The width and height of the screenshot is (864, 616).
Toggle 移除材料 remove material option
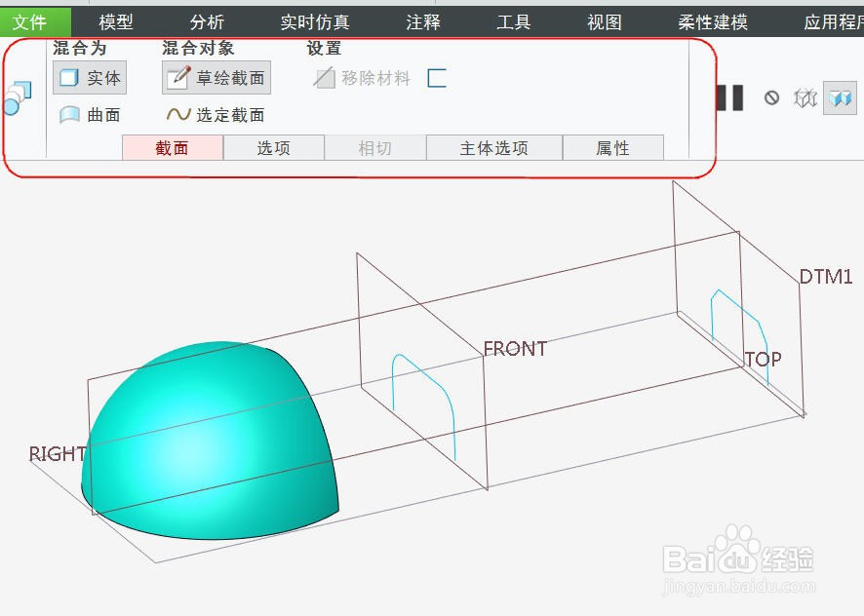[362, 78]
